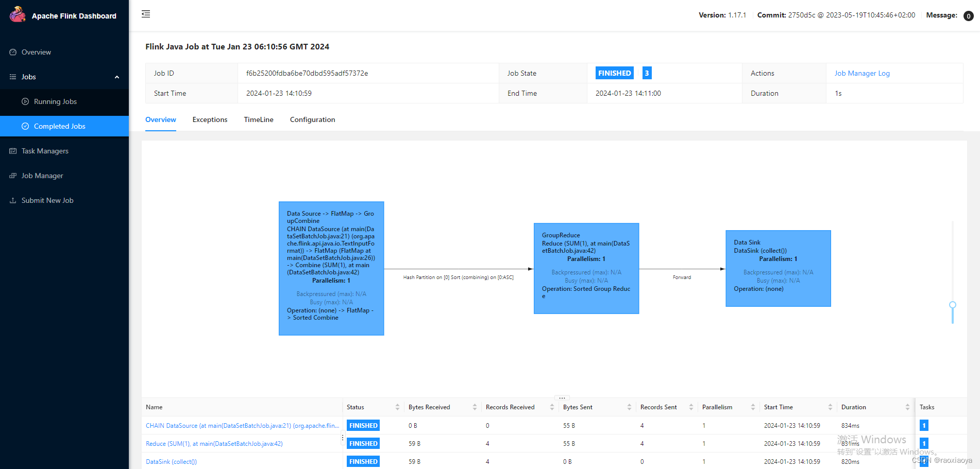Click the Name column header
The image size is (980, 469).
[154, 407]
